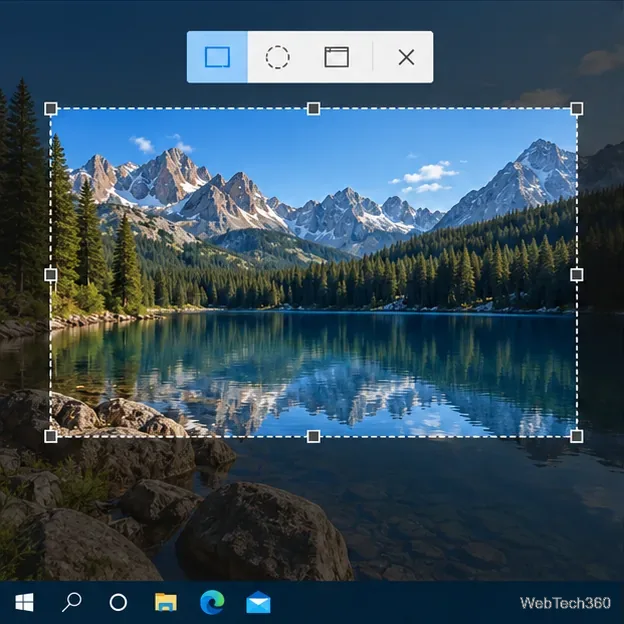624x624 pixels.
Task: Click the bottom-right selection handle
Action: click(x=577, y=436)
